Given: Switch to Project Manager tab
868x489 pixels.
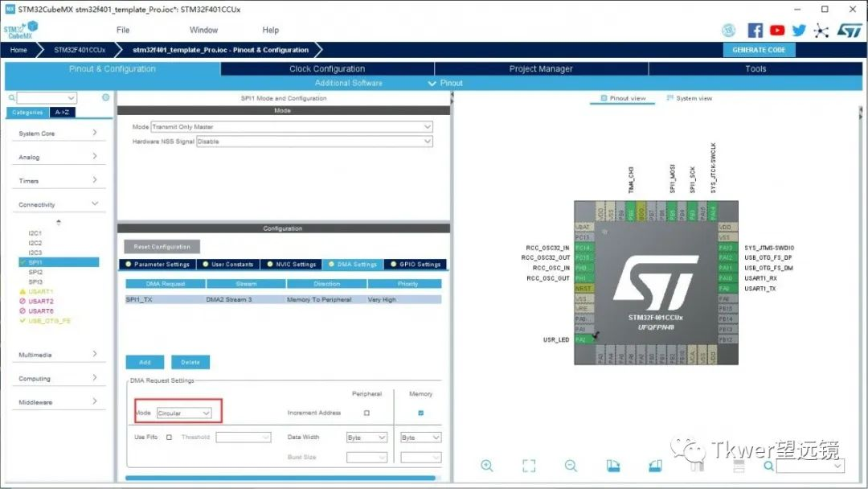Looking at the screenshot, I should 541,68.
